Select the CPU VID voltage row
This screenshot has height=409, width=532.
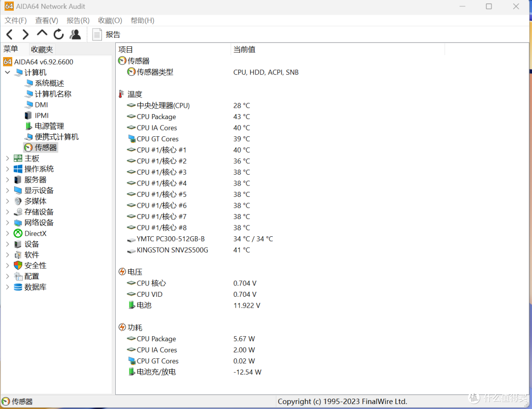(x=191, y=294)
